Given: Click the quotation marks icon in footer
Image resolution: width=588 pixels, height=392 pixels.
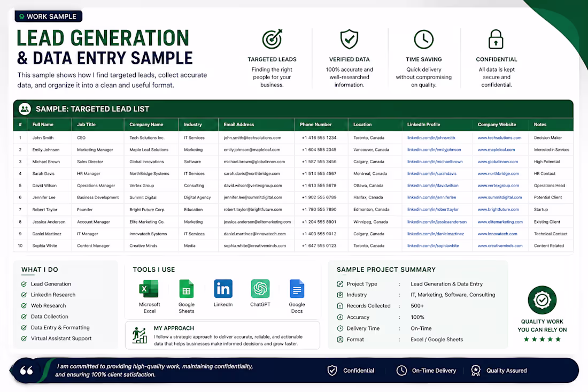Looking at the screenshot, I should 26,371.
